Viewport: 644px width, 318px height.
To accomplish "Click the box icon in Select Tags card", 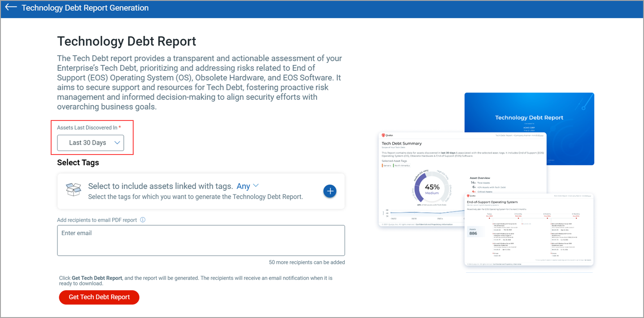I will [74, 190].
